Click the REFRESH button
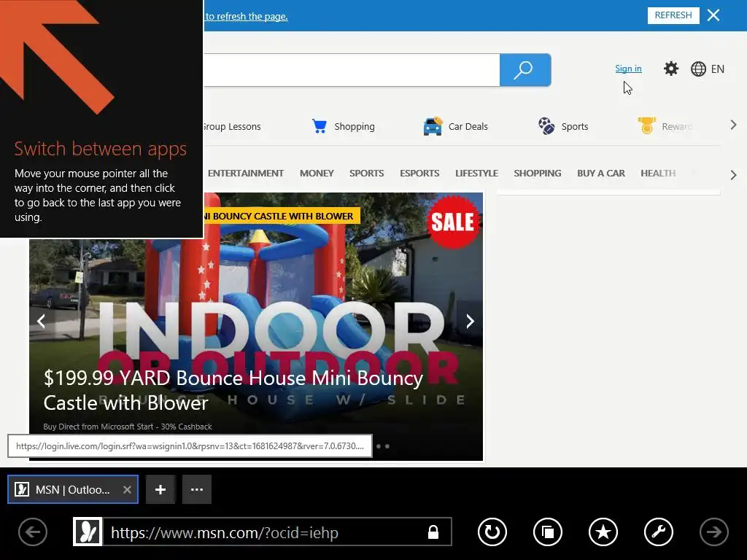Image resolution: width=747 pixels, height=560 pixels. click(673, 15)
